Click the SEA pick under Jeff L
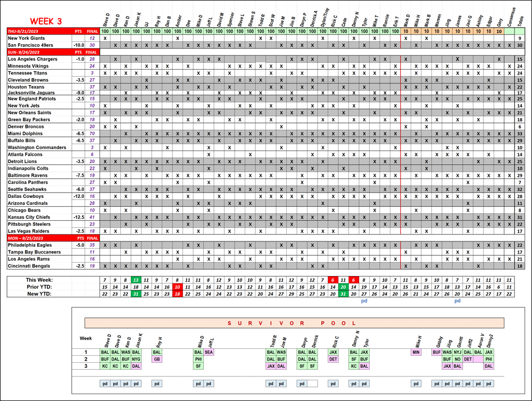Image resolution: width=532 pixels, height=401 pixels. pos(209,352)
